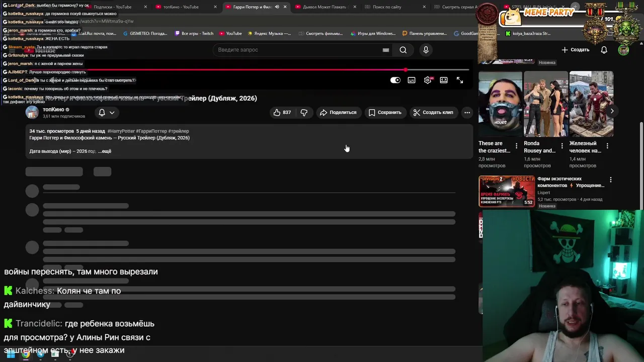Open more actions three-dot menu under video

[x=467, y=113]
